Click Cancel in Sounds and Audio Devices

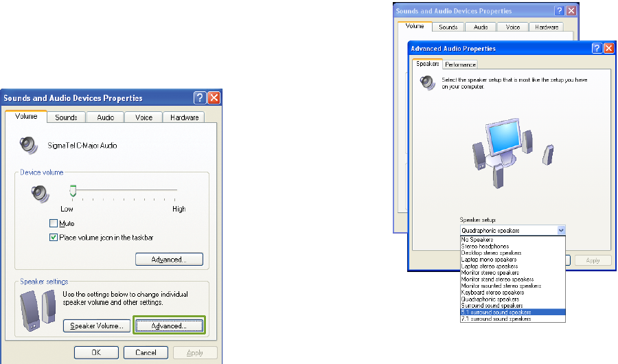tap(146, 352)
